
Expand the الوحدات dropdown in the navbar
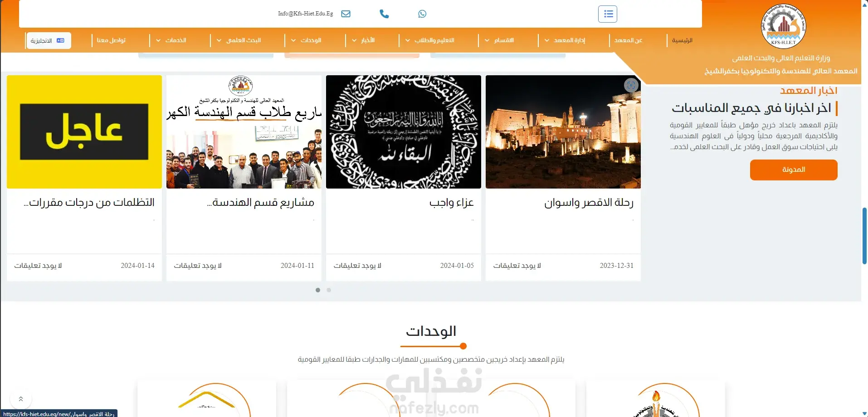click(306, 40)
